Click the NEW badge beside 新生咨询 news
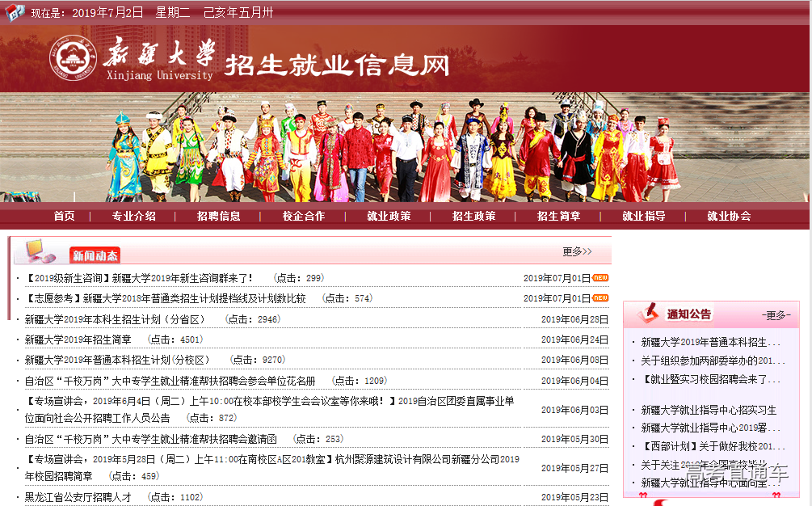Screen dimensions: 812x506 (x=600, y=278)
